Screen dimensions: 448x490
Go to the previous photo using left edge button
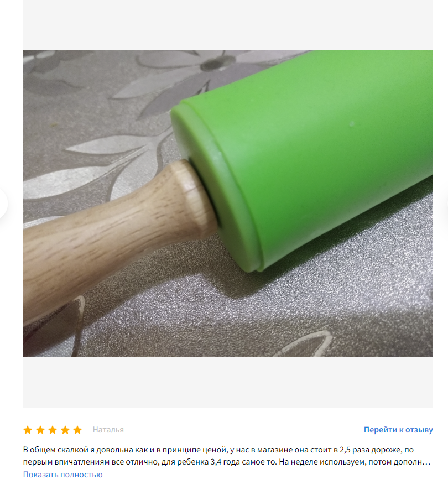3,204
